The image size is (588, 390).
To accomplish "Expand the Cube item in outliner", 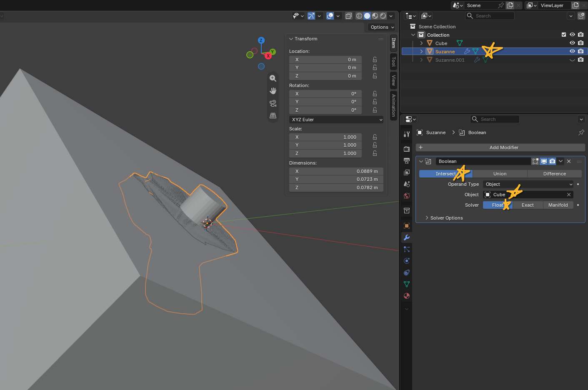I will (421, 43).
